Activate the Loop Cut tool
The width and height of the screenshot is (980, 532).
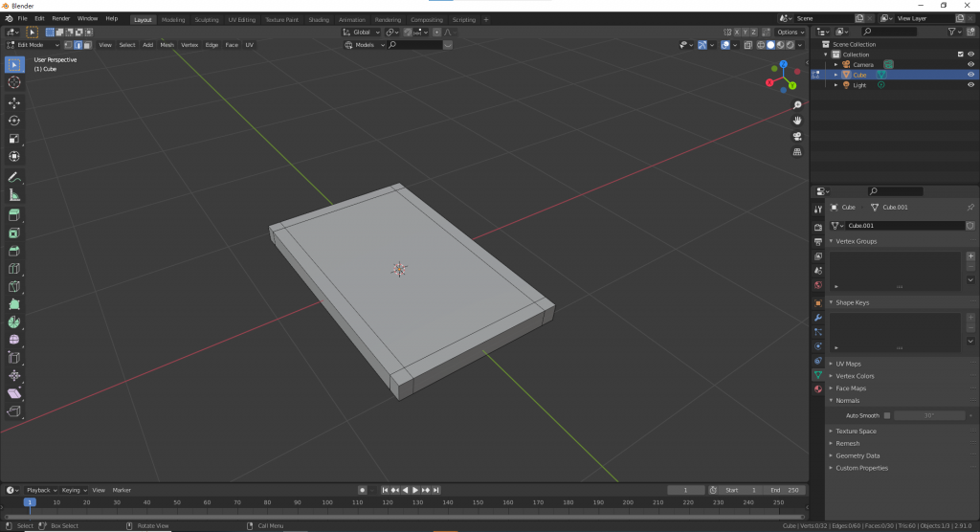pyautogui.click(x=14, y=269)
